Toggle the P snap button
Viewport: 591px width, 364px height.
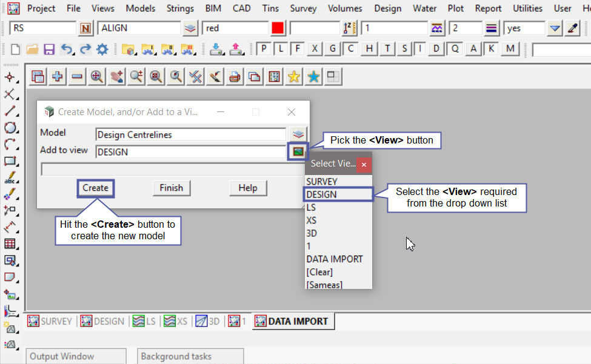pos(265,49)
